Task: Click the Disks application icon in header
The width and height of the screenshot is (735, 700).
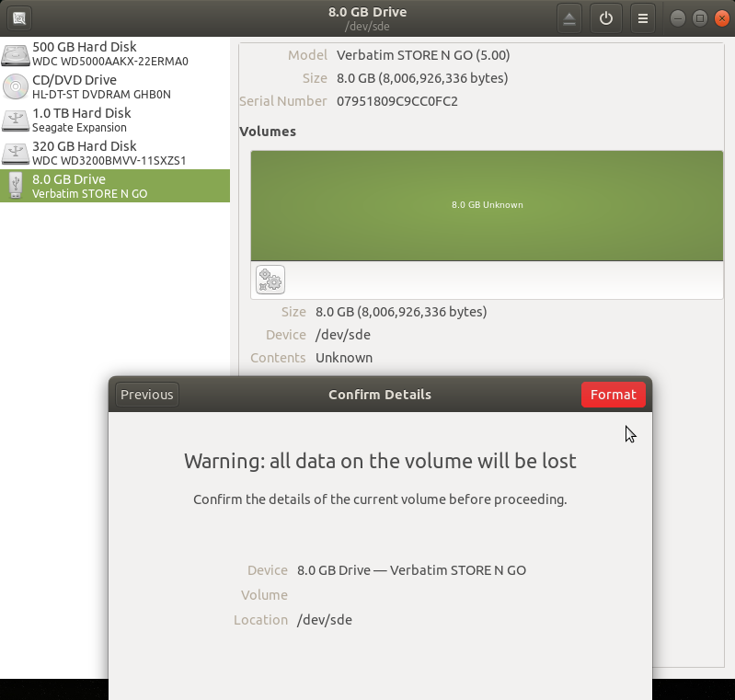Action: 19,18
